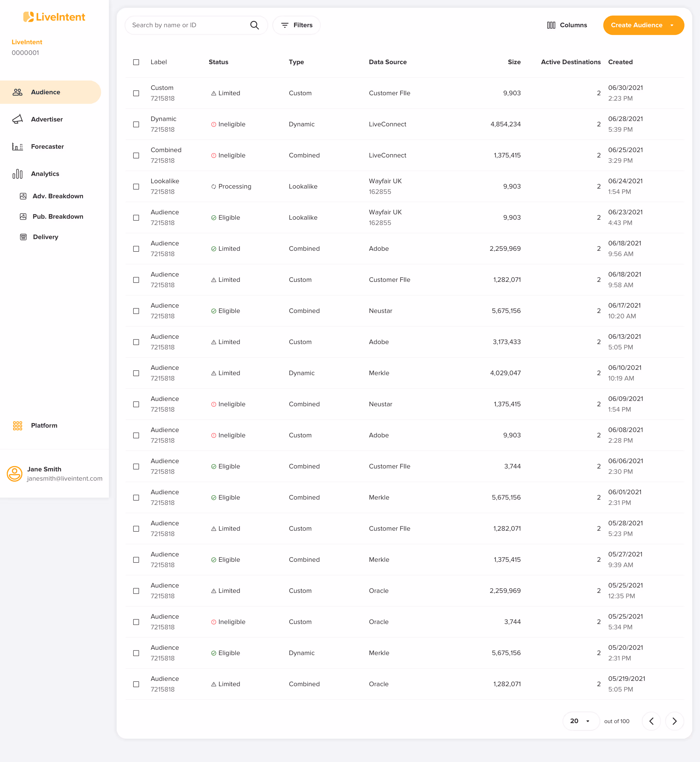Sort by the Status column header
The image size is (700, 762).
[219, 62]
